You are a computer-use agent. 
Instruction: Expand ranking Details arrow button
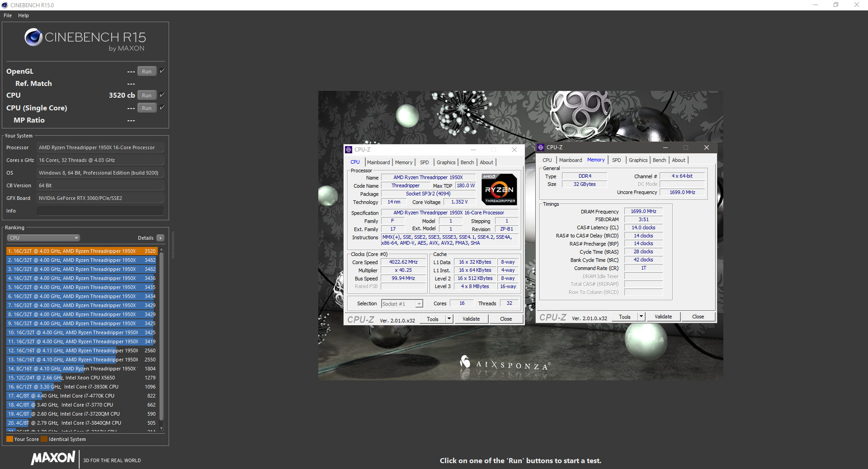point(160,238)
